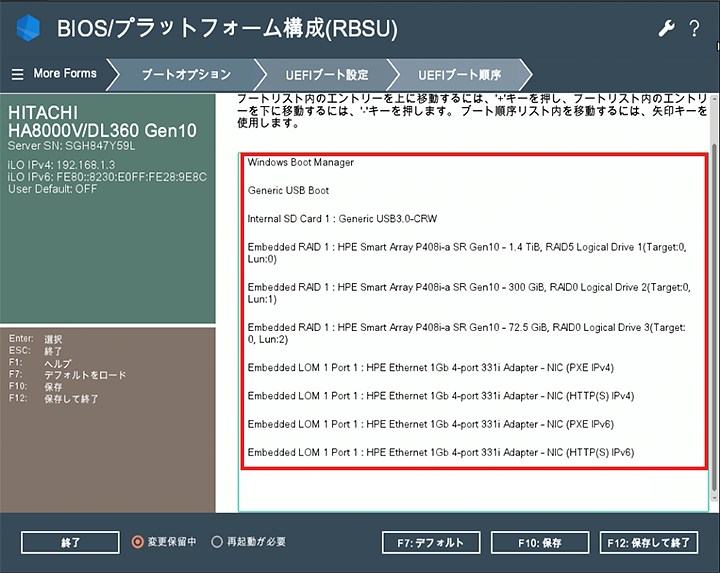Select Generic USB Boot entry

click(x=288, y=191)
